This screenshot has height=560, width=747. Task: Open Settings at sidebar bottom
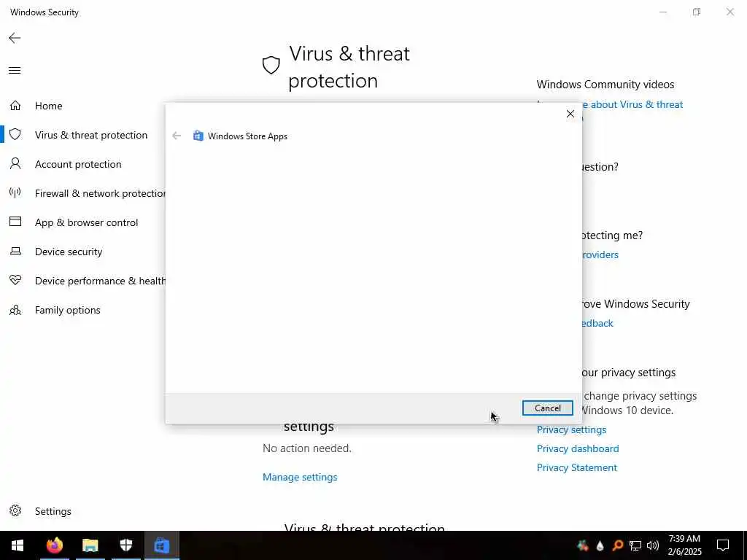[53, 511]
